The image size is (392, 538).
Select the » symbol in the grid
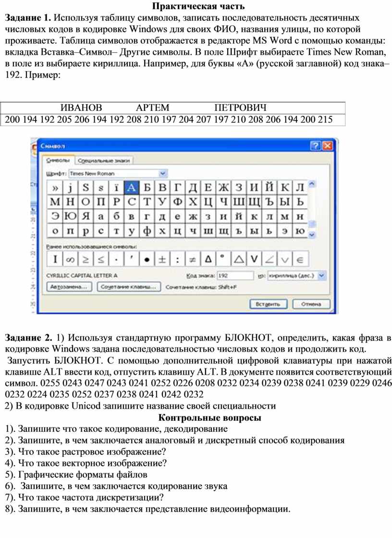(55, 187)
